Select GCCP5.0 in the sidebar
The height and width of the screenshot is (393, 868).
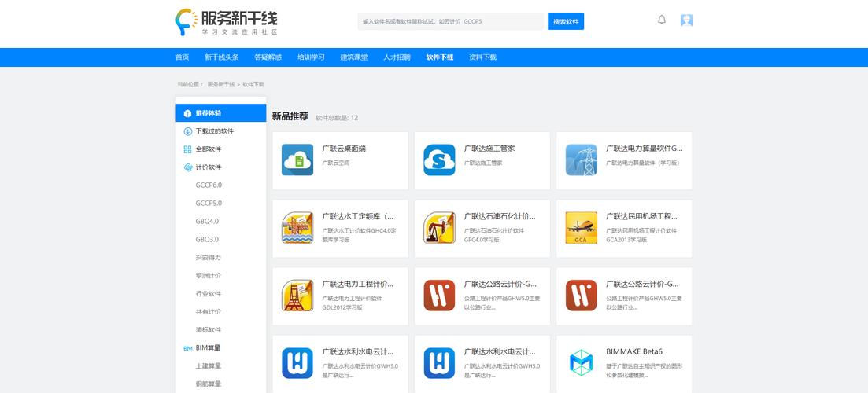tap(209, 203)
